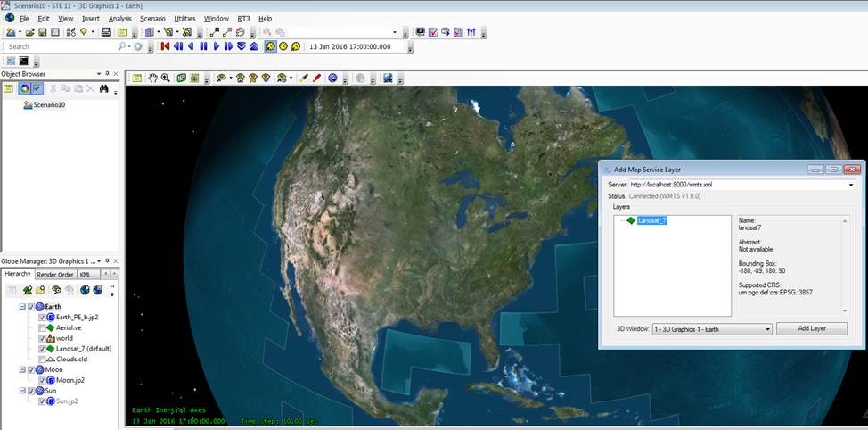Uncheck the Moon.jp2 checkbox
The height and width of the screenshot is (430, 868).
[42, 380]
